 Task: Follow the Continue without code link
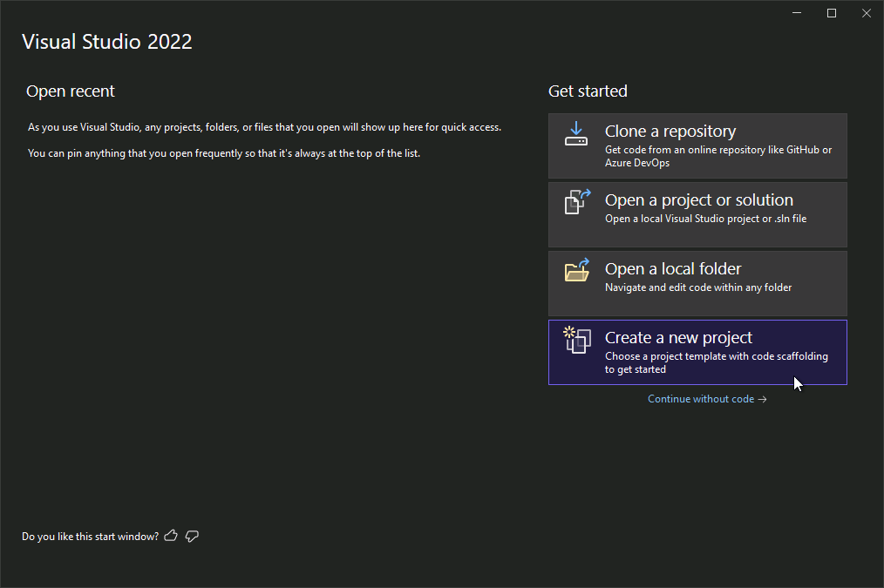(x=707, y=399)
